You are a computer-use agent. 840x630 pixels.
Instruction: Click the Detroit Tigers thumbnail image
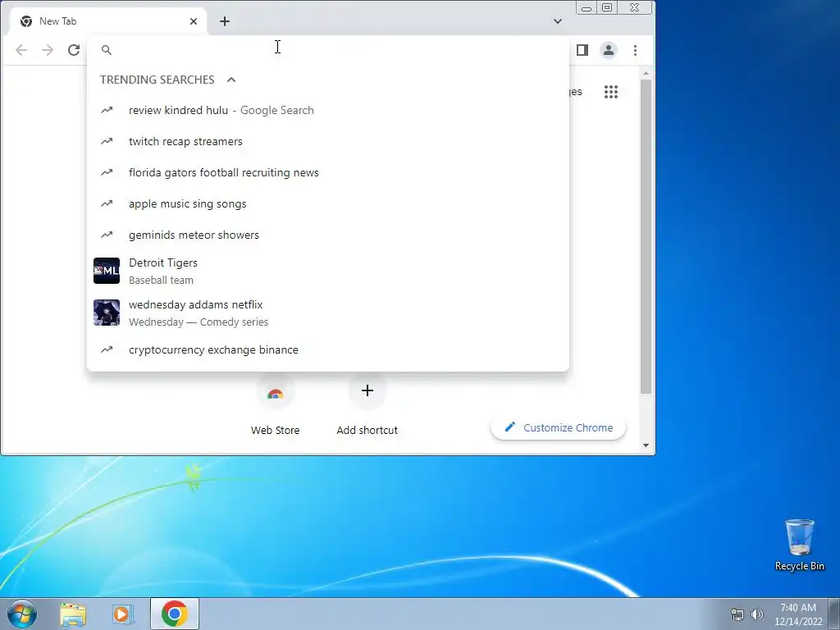click(107, 271)
